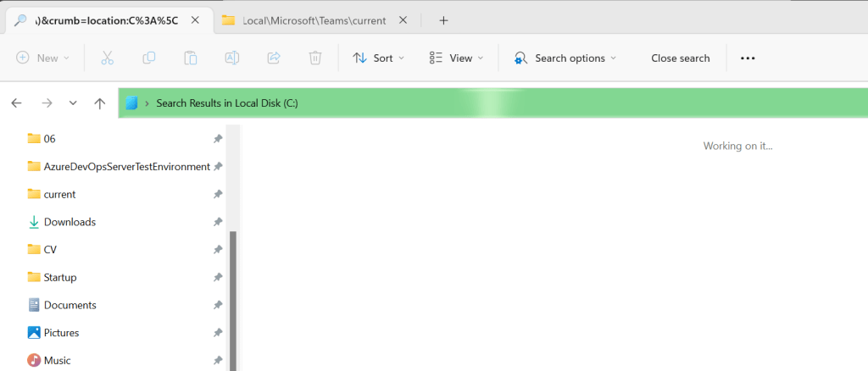Click the Rename icon in toolbar

[x=232, y=58]
